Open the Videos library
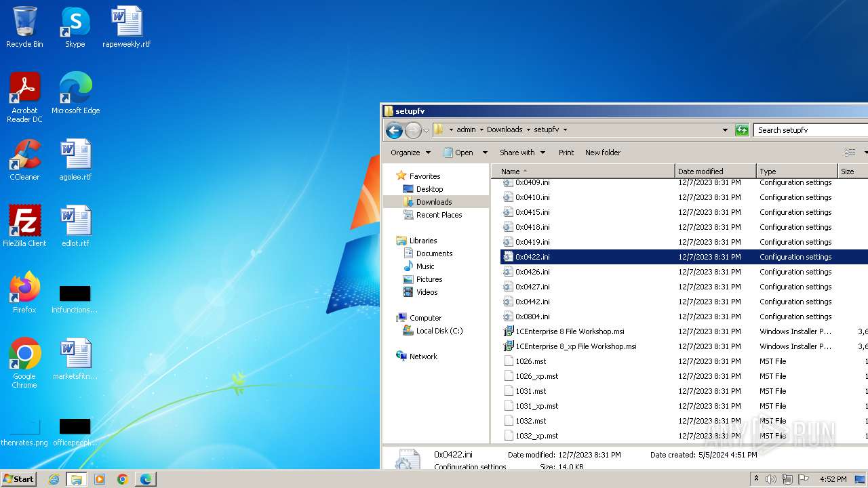This screenshot has width=868, height=488. (427, 292)
